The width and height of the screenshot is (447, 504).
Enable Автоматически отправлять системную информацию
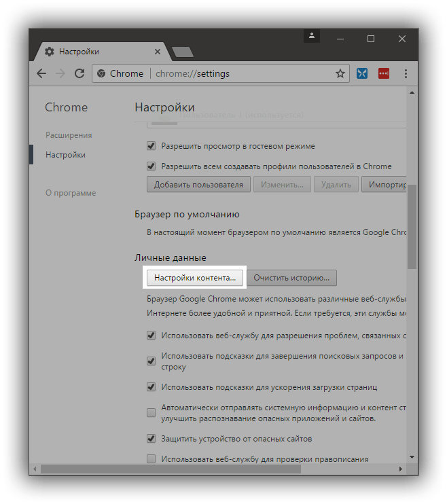[151, 413]
